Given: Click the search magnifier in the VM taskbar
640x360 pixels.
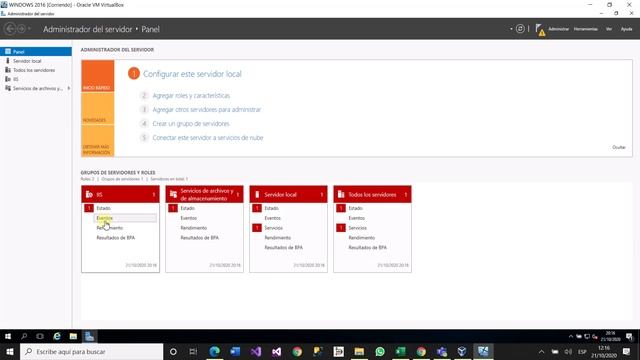Looking at the screenshot, I should pos(24,336).
